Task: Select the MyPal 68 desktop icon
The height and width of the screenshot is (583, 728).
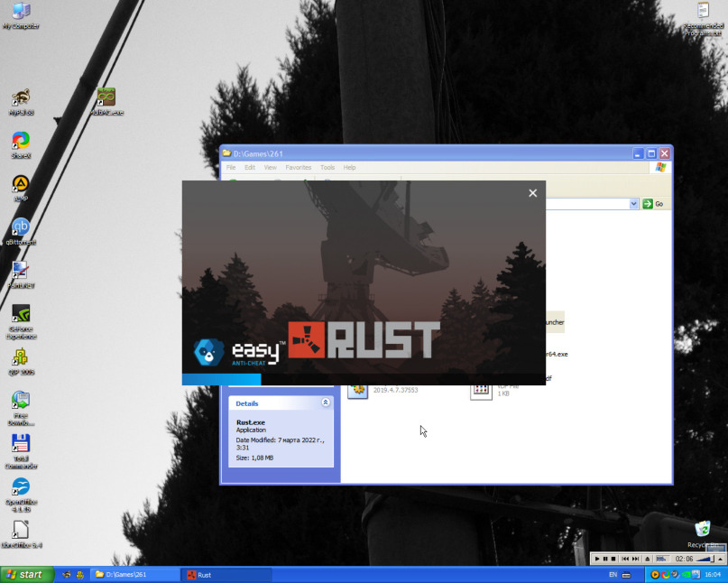Action: 21,102
